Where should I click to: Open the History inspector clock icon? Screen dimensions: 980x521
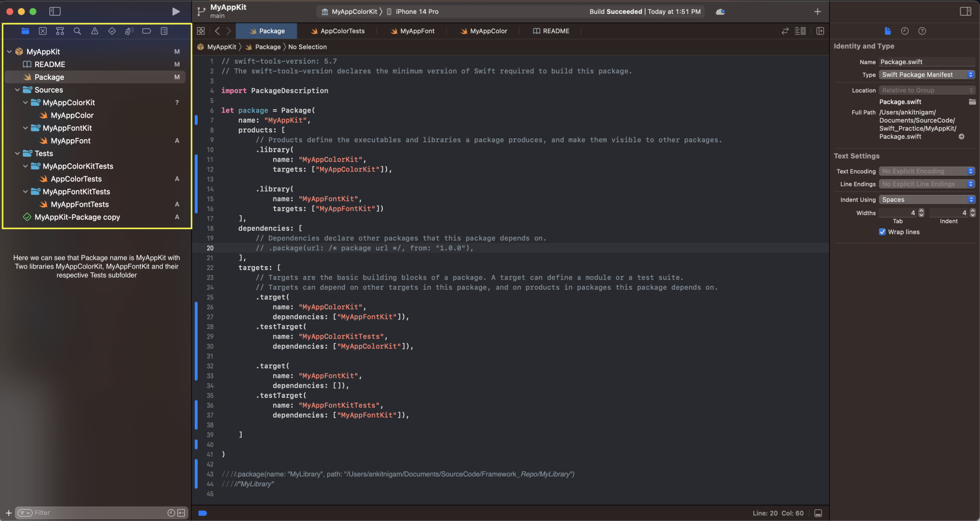[x=904, y=31]
